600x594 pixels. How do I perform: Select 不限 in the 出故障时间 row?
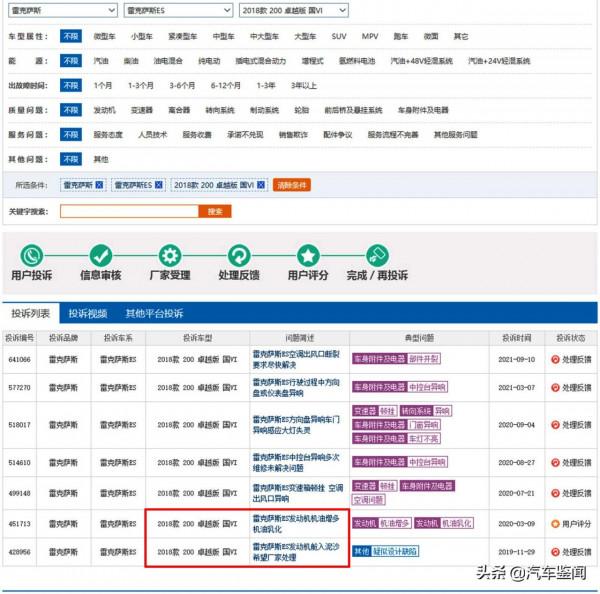[71, 85]
